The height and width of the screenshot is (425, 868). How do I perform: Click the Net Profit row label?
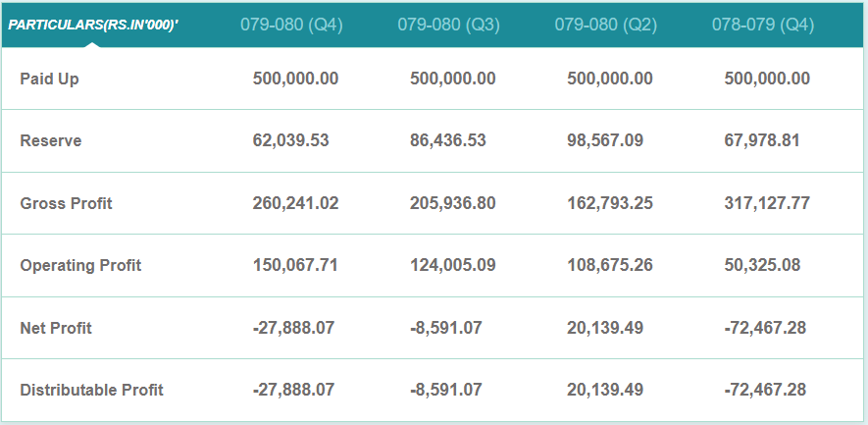(56, 328)
